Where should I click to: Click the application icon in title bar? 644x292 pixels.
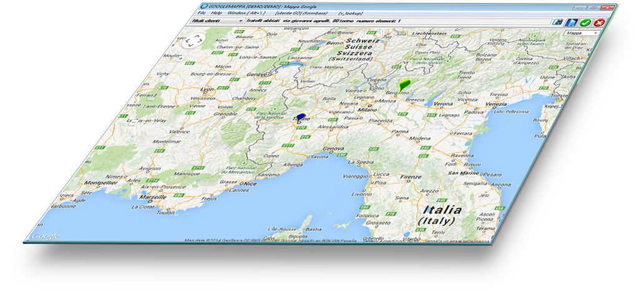tap(203, 6)
